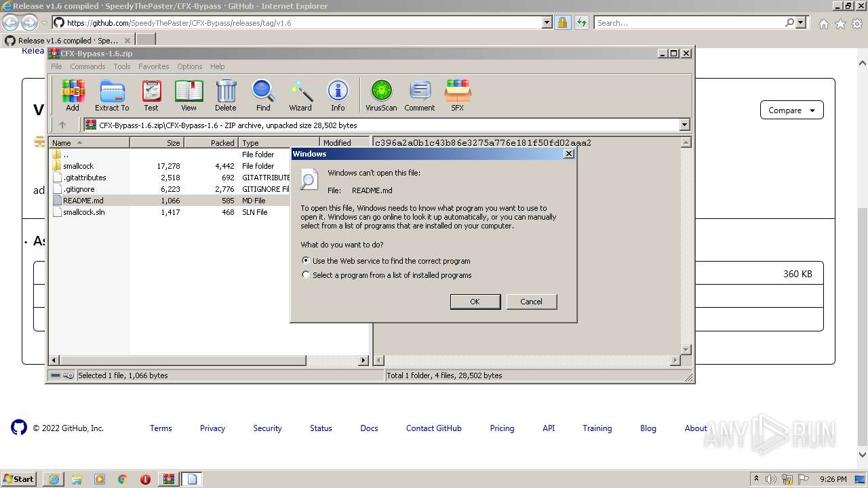Click the Windows Start button
868x488 pixels.
pyautogui.click(x=18, y=479)
